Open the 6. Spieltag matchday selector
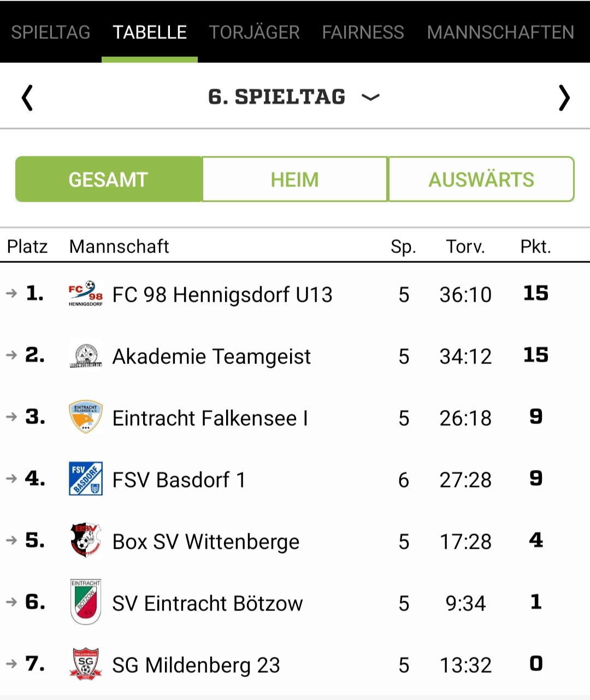Screen dimensions: 590x700 pyautogui.click(x=276, y=97)
